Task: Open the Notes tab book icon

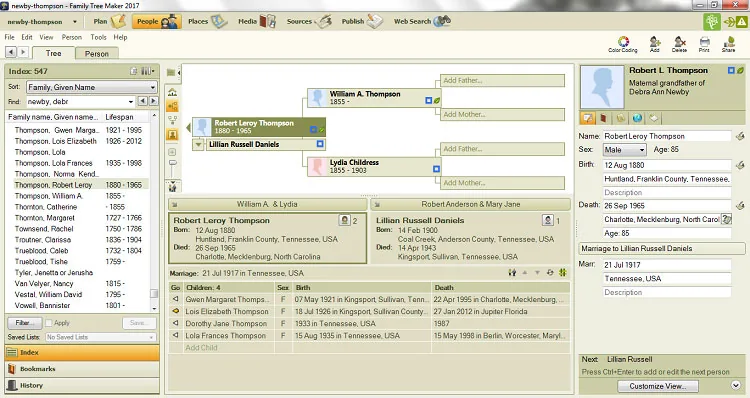Action: tap(604, 118)
